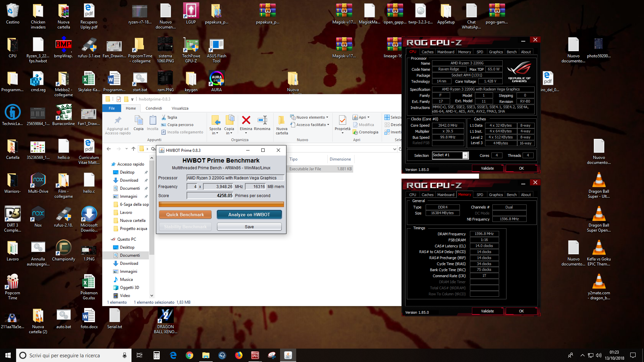644x362 pixels.
Task: Open the DiRT 3 Complete desktop icon
Action: coord(12,219)
